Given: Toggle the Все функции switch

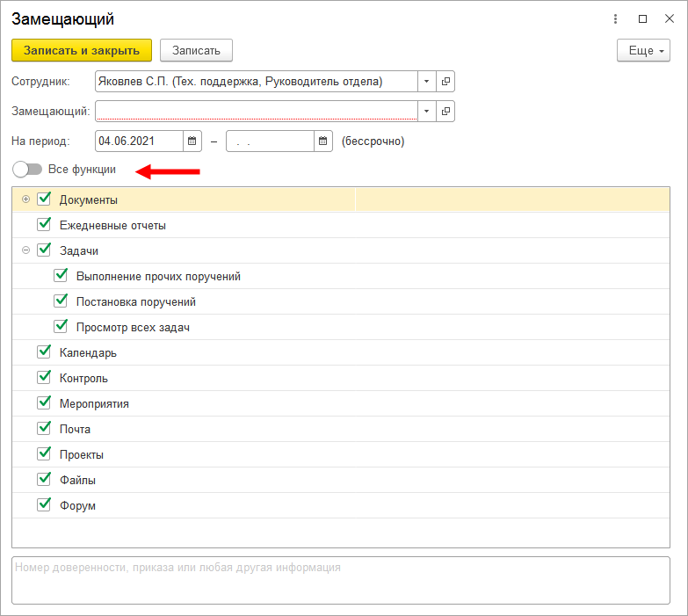Looking at the screenshot, I should coord(27,169).
